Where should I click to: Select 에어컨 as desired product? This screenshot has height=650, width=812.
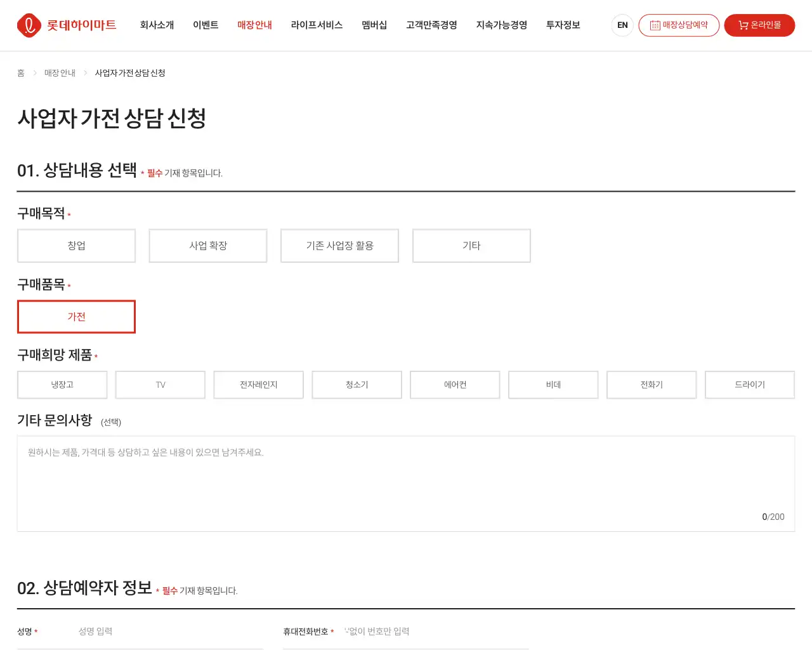tap(455, 385)
